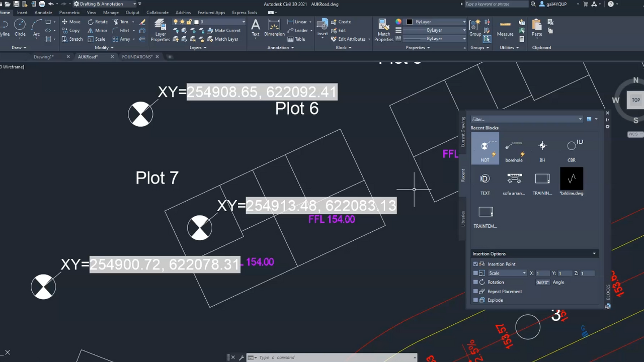644x362 pixels.
Task: Select the Dimension tool
Action: tap(274, 28)
